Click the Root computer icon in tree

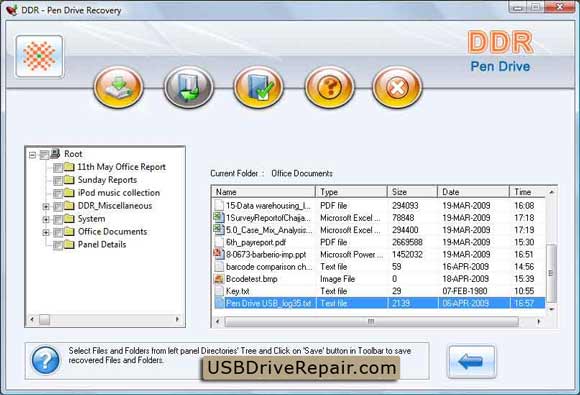tap(55, 153)
